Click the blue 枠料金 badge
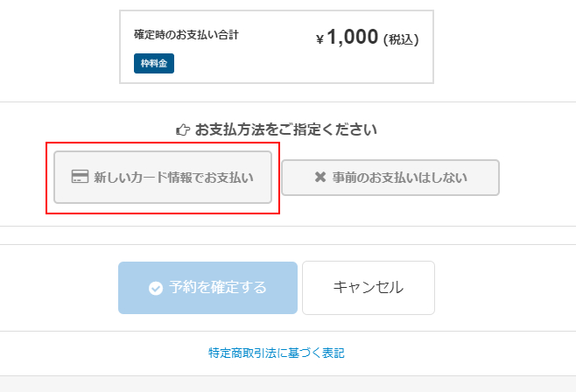Image resolution: width=576 pixels, height=392 pixels. pyautogui.click(x=154, y=64)
